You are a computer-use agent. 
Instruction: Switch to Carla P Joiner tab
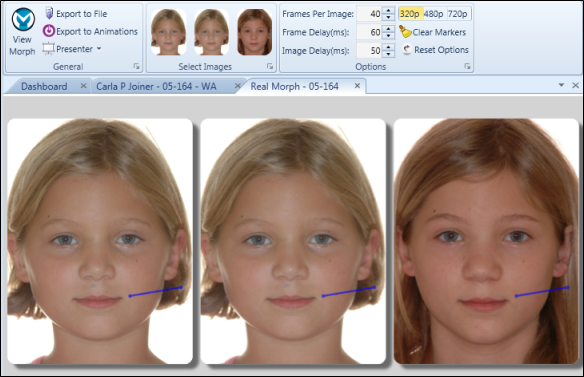[x=156, y=86]
